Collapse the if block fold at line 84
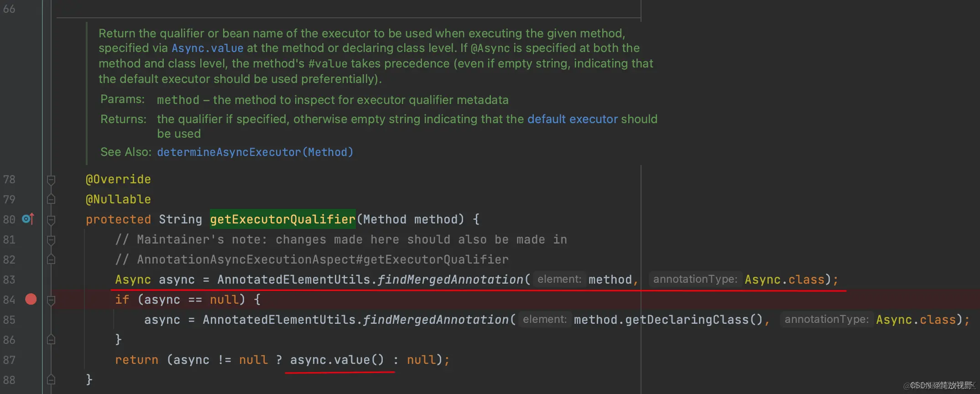The image size is (980, 394). click(x=51, y=301)
